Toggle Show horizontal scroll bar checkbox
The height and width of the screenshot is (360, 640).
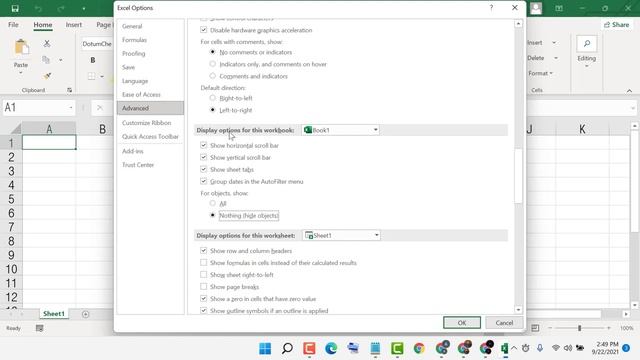tap(203, 145)
